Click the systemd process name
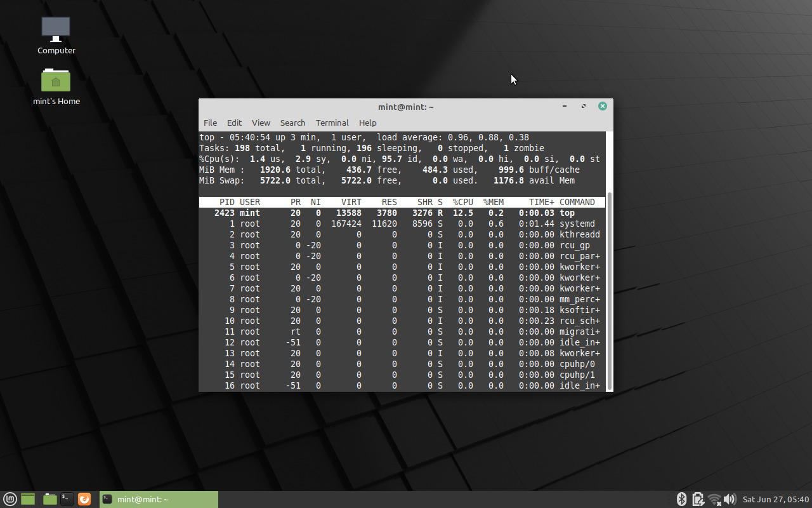The width and height of the screenshot is (812, 508). 577,224
